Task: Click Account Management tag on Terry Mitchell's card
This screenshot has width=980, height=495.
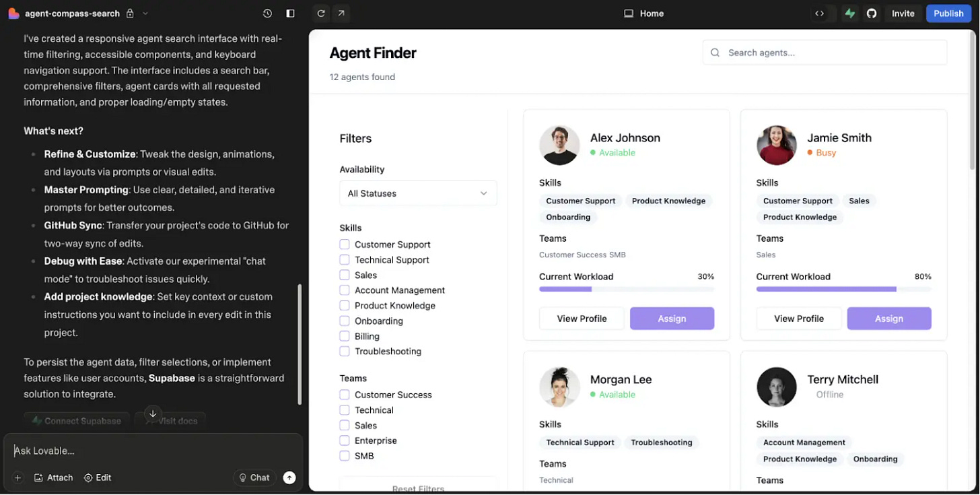Action: click(x=804, y=442)
